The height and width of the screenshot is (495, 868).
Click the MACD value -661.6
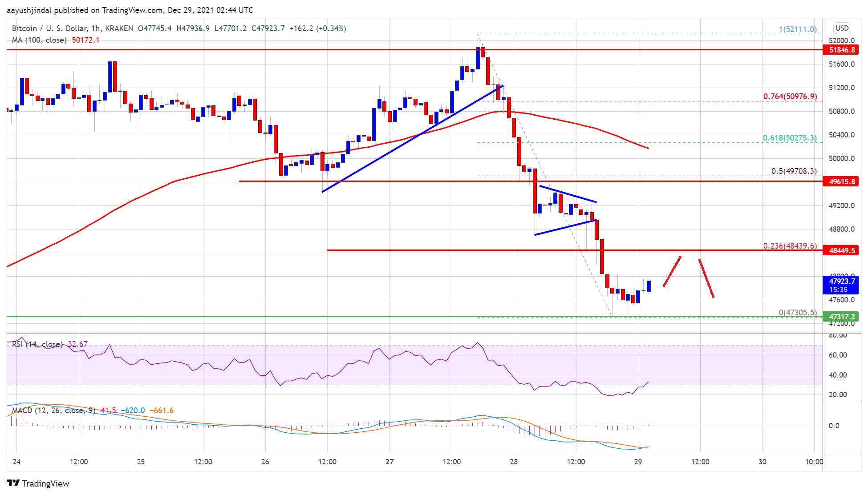tap(162, 410)
